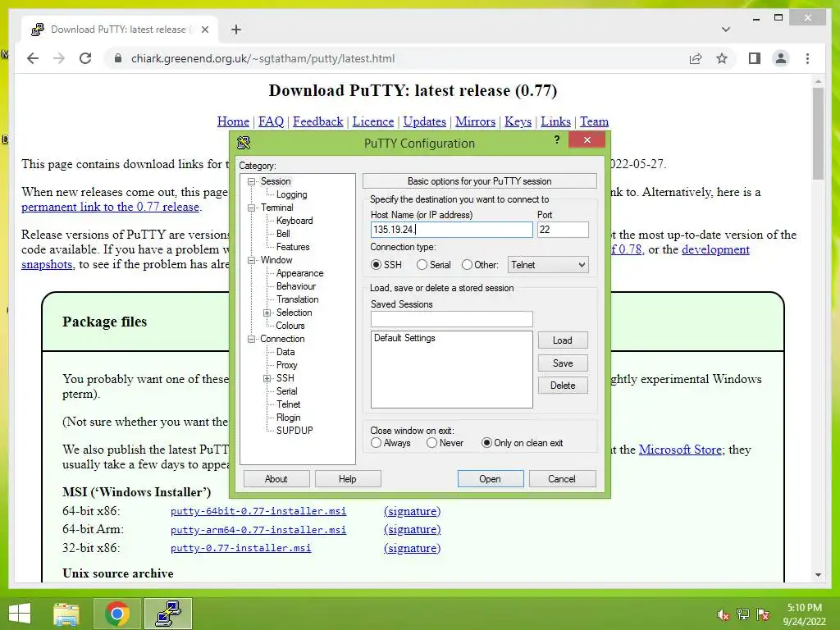Viewport: 840px width, 630px height.
Task: Select Rlogin category
Action: click(x=288, y=418)
